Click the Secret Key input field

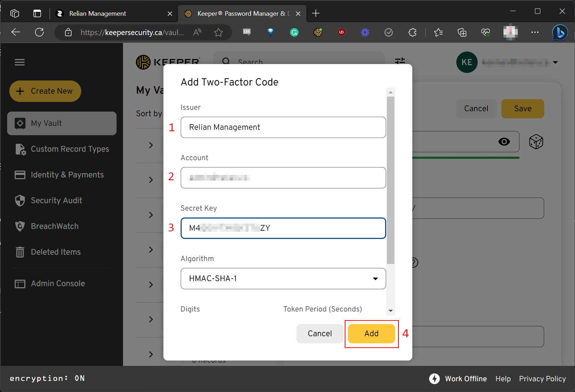283,228
